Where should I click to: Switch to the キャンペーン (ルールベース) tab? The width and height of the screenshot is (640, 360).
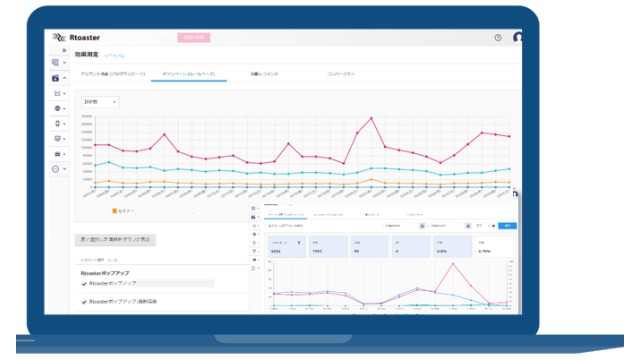pos(189,74)
